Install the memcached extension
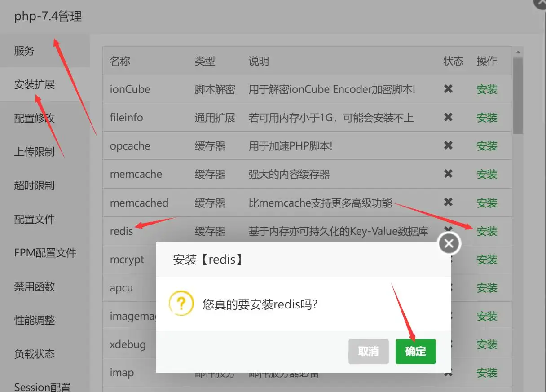546x392 pixels. pos(487,203)
